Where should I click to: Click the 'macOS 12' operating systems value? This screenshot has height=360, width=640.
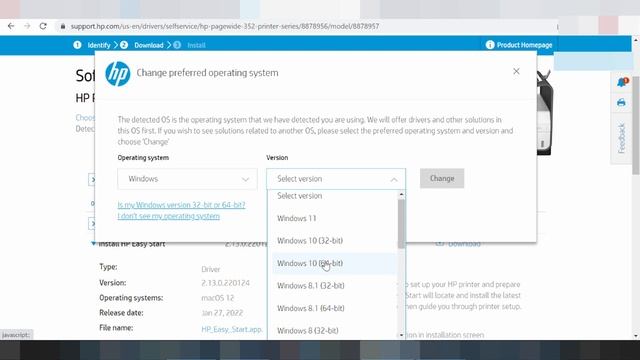pos(218,298)
